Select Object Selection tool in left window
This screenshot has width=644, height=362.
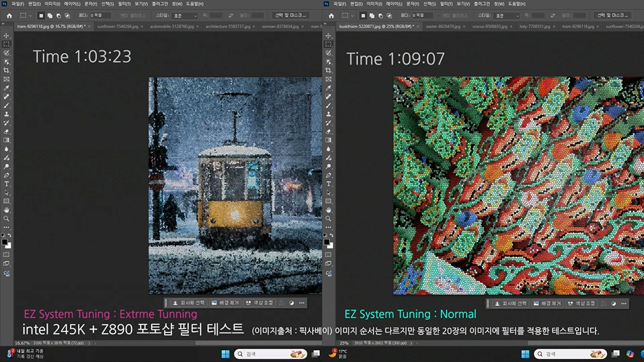(6, 62)
